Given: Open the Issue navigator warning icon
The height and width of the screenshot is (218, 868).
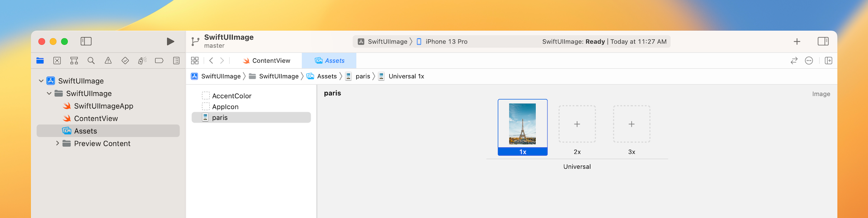Looking at the screenshot, I should (x=108, y=61).
